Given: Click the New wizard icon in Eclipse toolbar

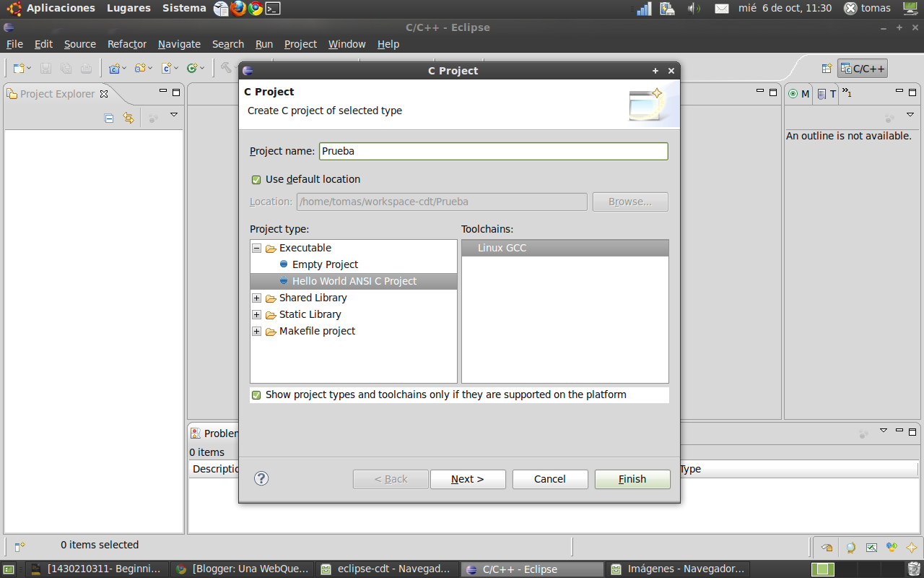Looking at the screenshot, I should click(19, 69).
